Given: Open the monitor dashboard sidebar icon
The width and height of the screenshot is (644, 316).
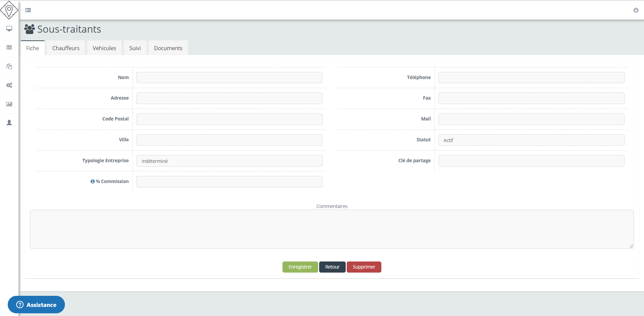Looking at the screenshot, I should pos(9,29).
